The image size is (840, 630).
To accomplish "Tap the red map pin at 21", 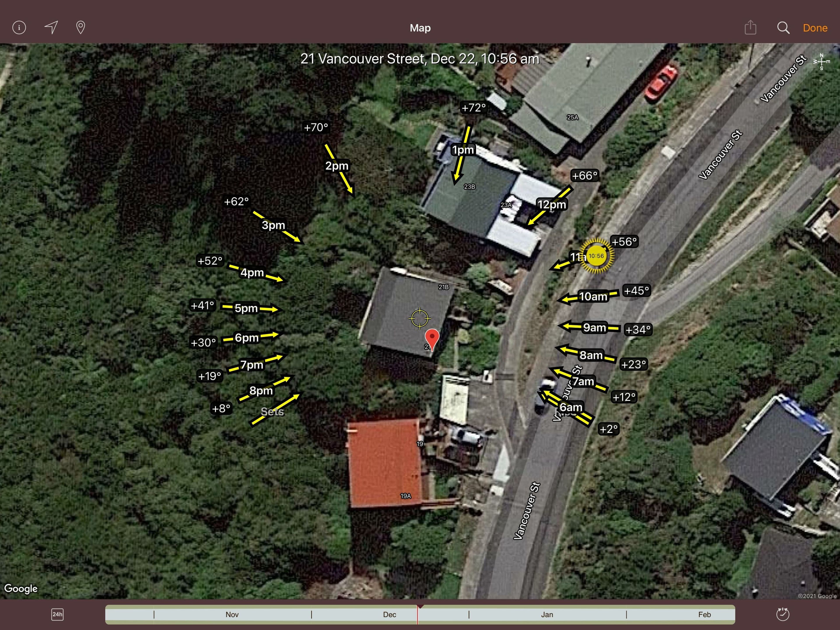I will click(x=432, y=339).
